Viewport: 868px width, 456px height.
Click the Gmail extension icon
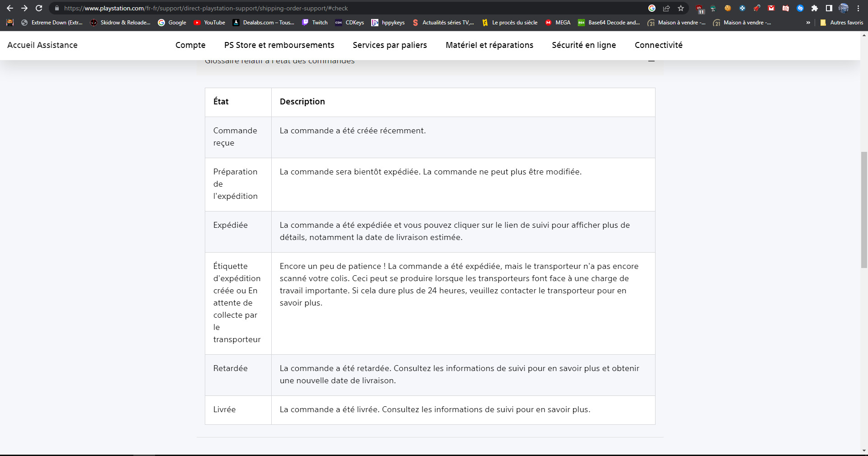pos(771,8)
